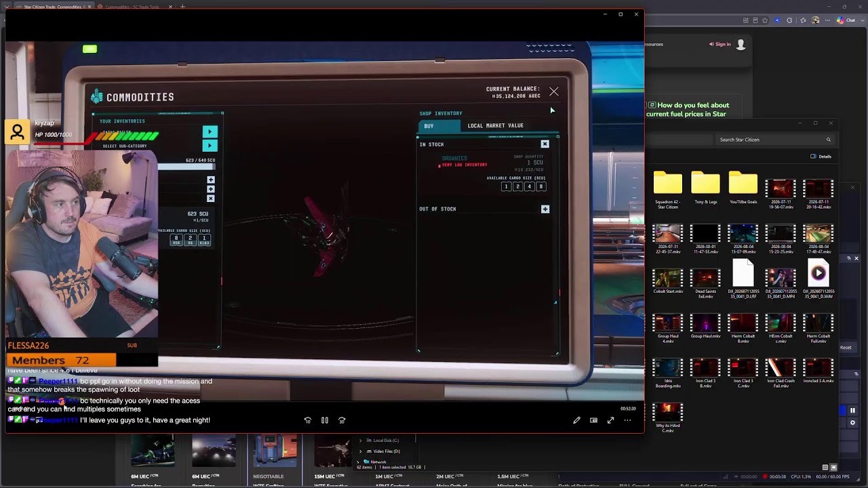
Task: Open the user profile avatar icon
Action: click(741, 45)
